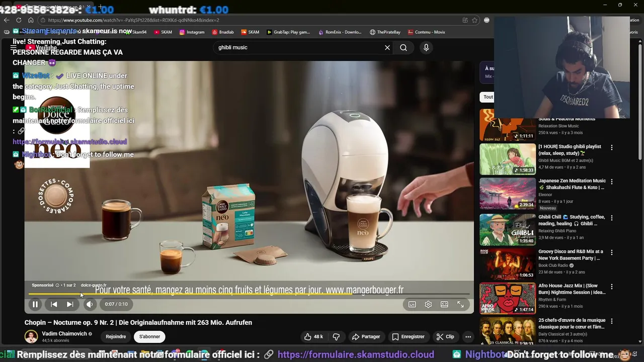Open the Bnadlab bookmark
This screenshot has height=362, width=644.
[223, 32]
